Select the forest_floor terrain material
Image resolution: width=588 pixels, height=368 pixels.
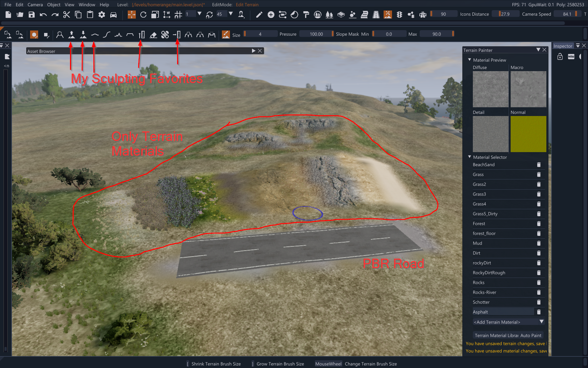tap(503, 233)
